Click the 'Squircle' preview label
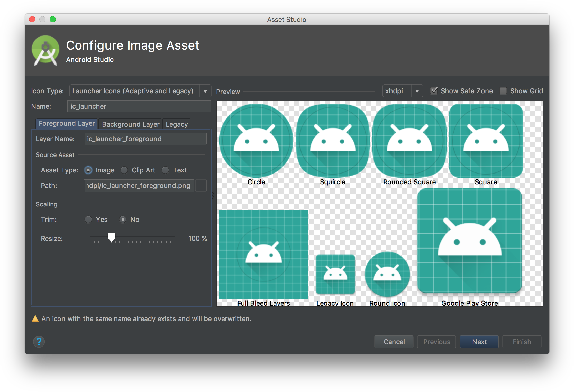 [333, 182]
